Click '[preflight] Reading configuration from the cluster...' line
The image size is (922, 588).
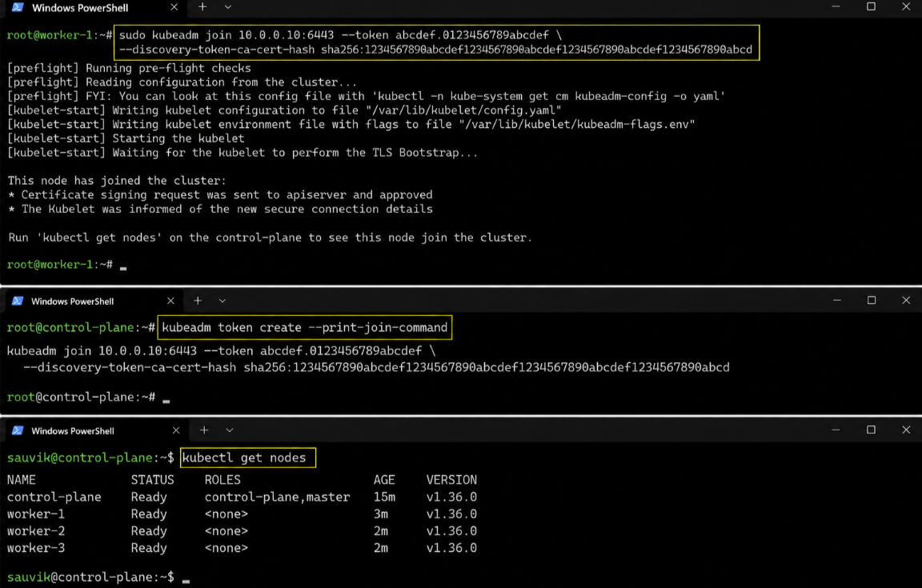coord(182,82)
